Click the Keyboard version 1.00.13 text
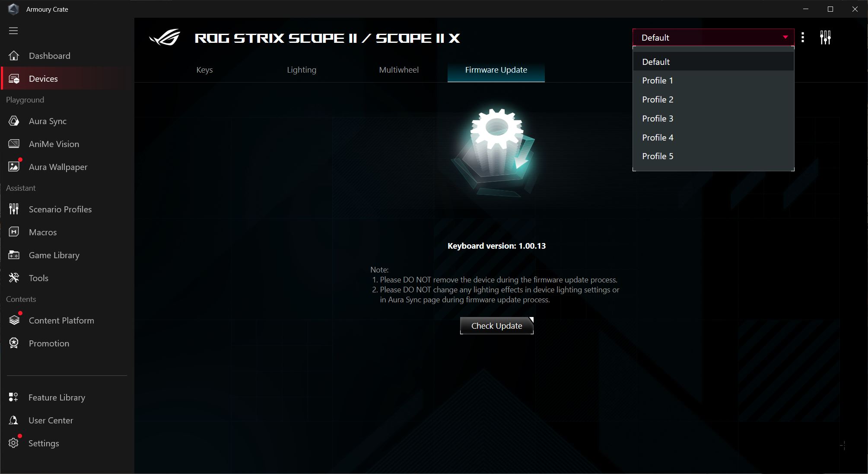The image size is (868, 474). 496,246
